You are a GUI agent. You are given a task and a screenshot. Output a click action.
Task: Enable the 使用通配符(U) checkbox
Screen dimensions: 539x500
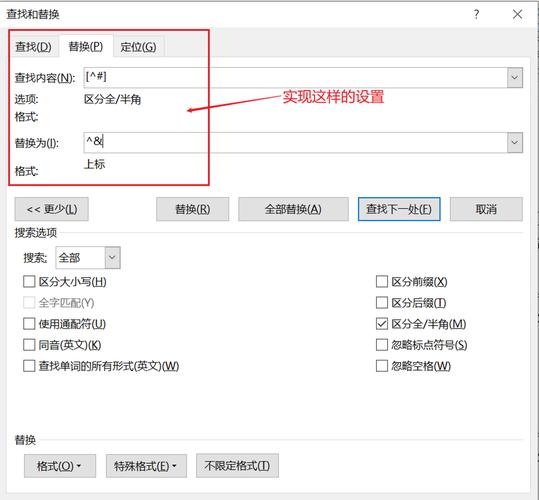(x=29, y=324)
